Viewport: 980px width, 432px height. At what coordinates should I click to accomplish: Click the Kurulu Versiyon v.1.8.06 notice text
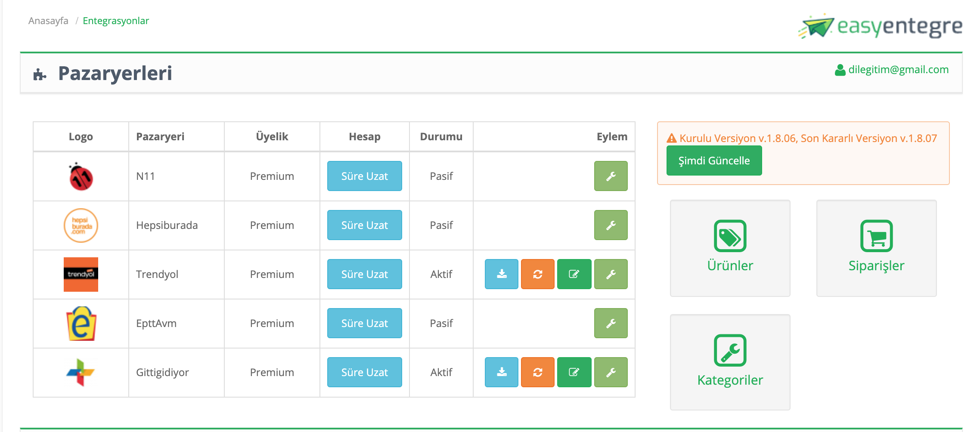(x=808, y=139)
